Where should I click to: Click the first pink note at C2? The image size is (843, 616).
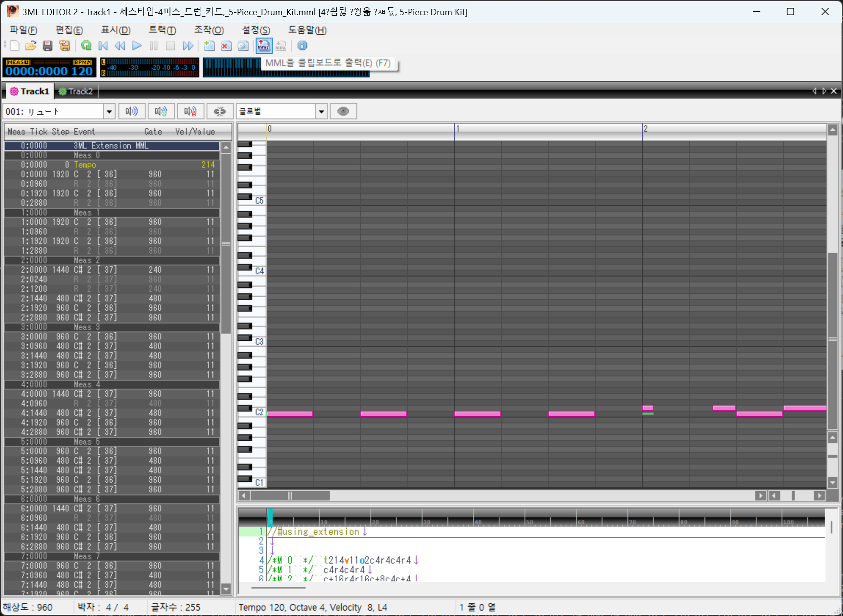point(289,414)
